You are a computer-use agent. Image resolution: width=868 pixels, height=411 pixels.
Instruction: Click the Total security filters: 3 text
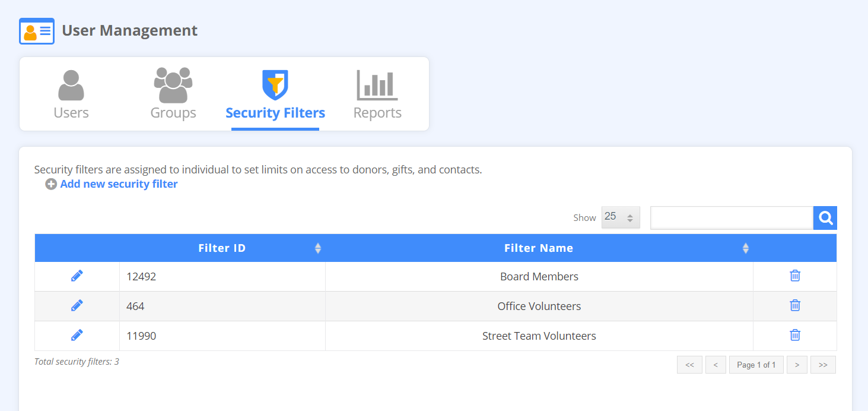coord(77,361)
